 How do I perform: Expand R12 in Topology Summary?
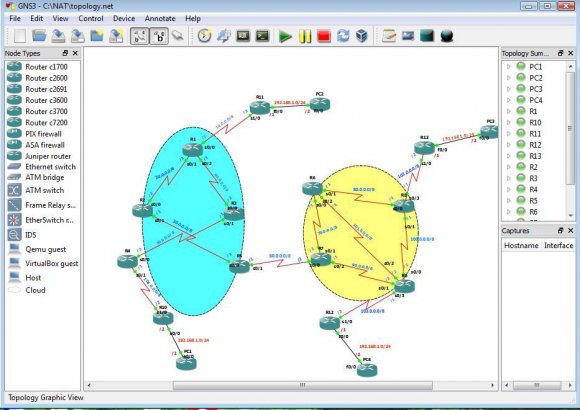(509, 145)
